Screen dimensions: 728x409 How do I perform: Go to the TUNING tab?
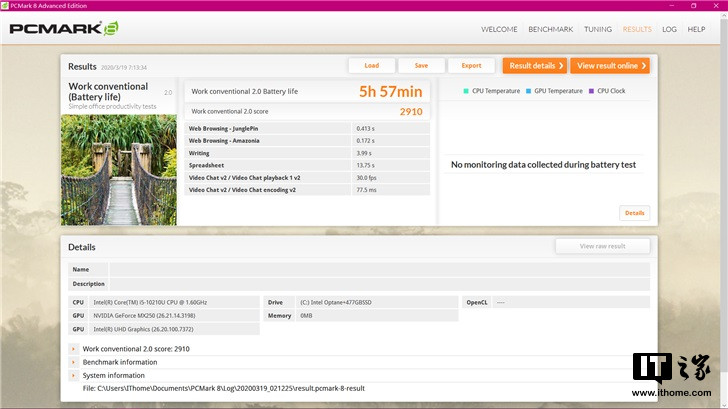598,29
